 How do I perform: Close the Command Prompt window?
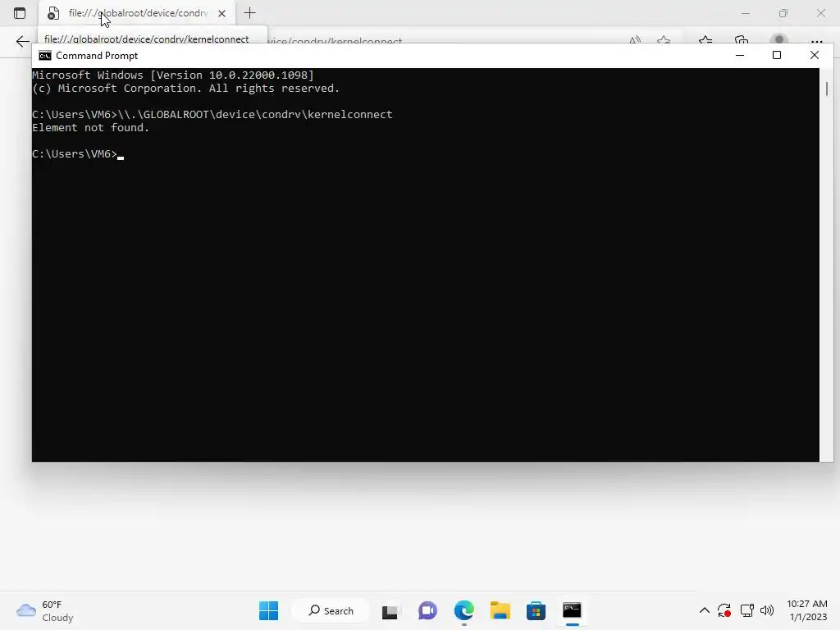coord(815,55)
